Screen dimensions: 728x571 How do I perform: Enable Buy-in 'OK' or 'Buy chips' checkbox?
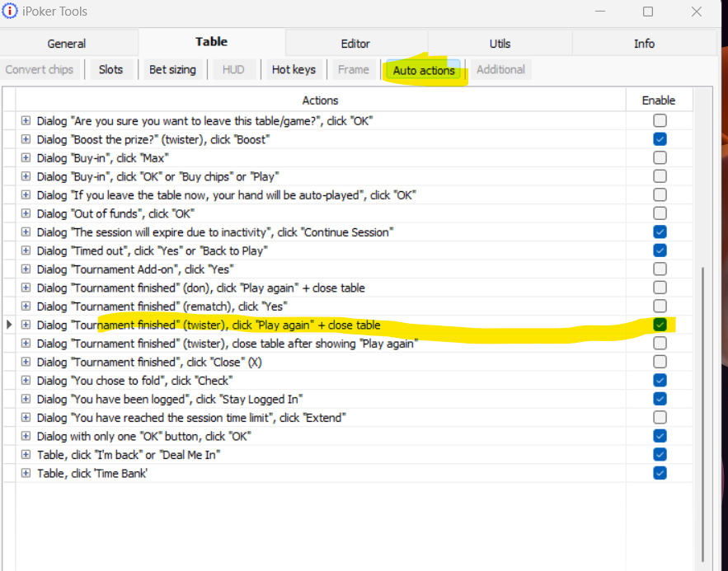pyautogui.click(x=660, y=176)
